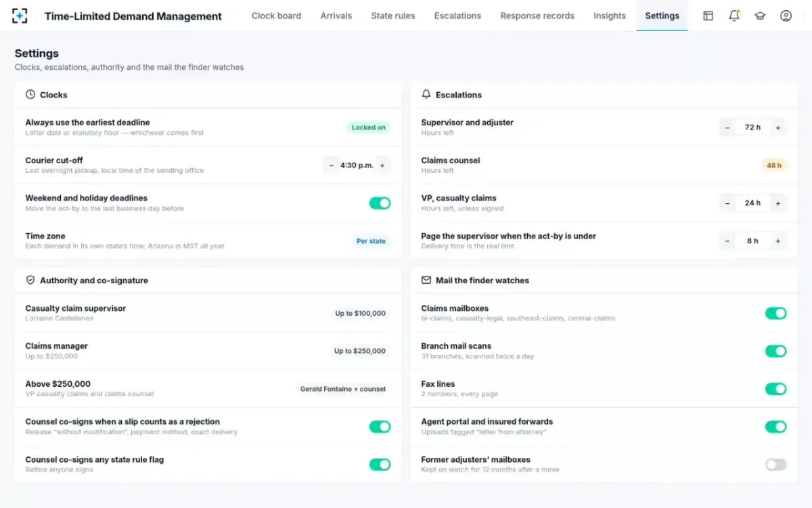Image resolution: width=812 pixels, height=508 pixels.
Task: Click the name Lorraine Castellanos
Action: (60, 318)
